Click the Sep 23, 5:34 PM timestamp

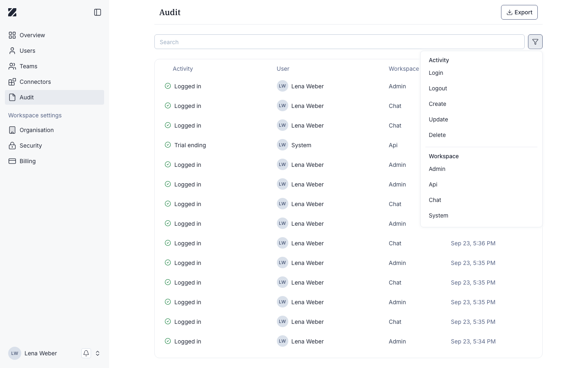click(473, 341)
